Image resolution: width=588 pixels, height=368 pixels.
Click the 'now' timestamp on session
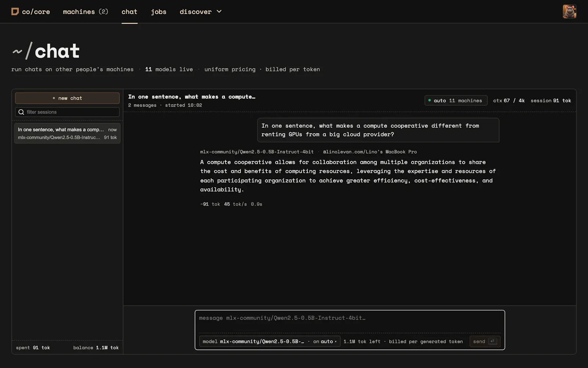tap(112, 130)
